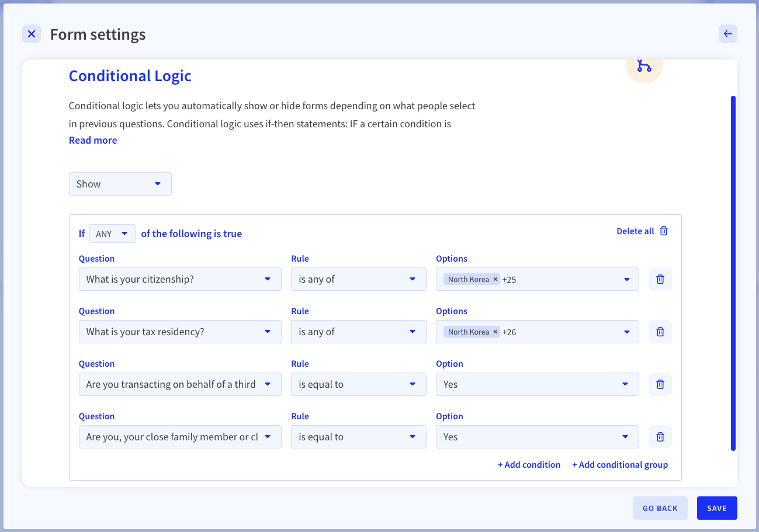The width and height of the screenshot is (759, 532).
Task: Remove North Korea chip in citizenship options
Action: [x=495, y=279]
